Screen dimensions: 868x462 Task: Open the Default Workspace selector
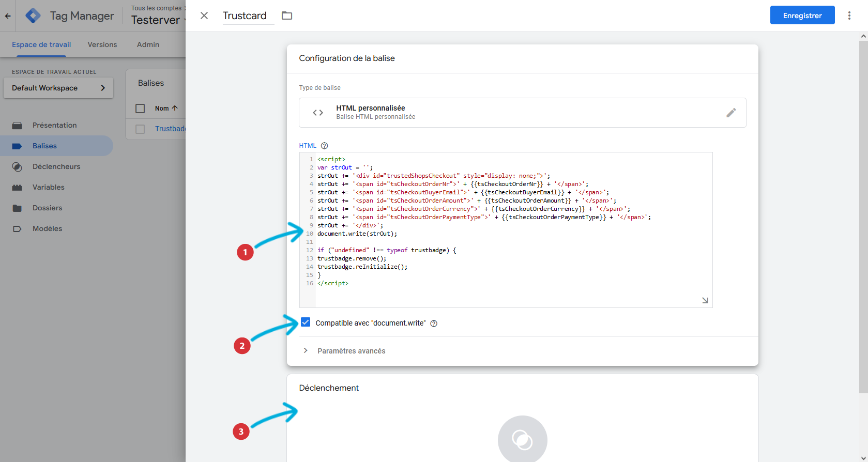58,88
